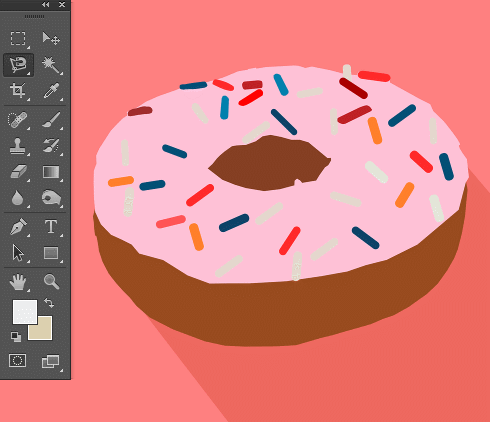This screenshot has height=422, width=490.
Task: Reset default foreground and background colors
Action: 16,337
